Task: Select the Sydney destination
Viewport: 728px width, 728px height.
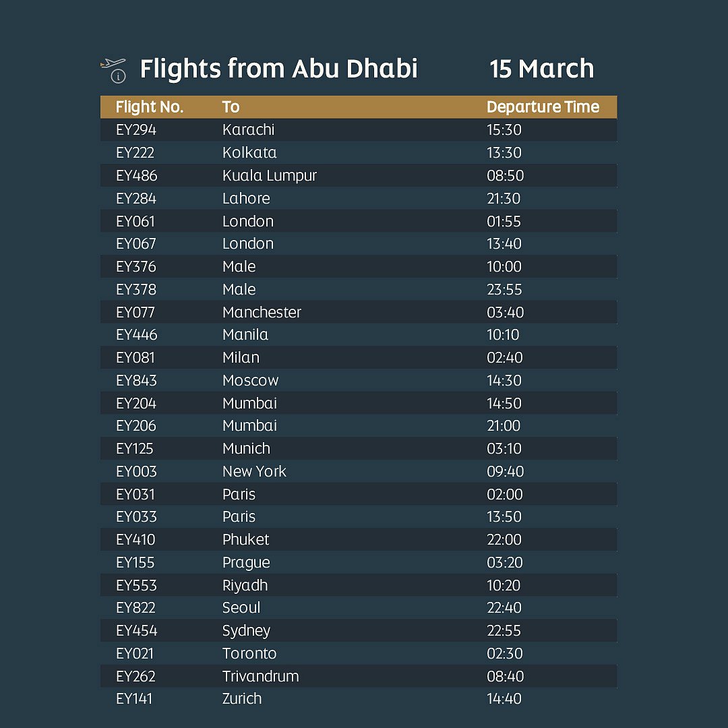Action: (246, 630)
